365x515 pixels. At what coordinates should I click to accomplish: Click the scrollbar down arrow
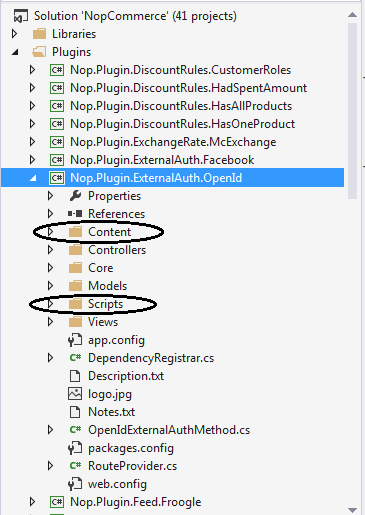(x=352, y=510)
